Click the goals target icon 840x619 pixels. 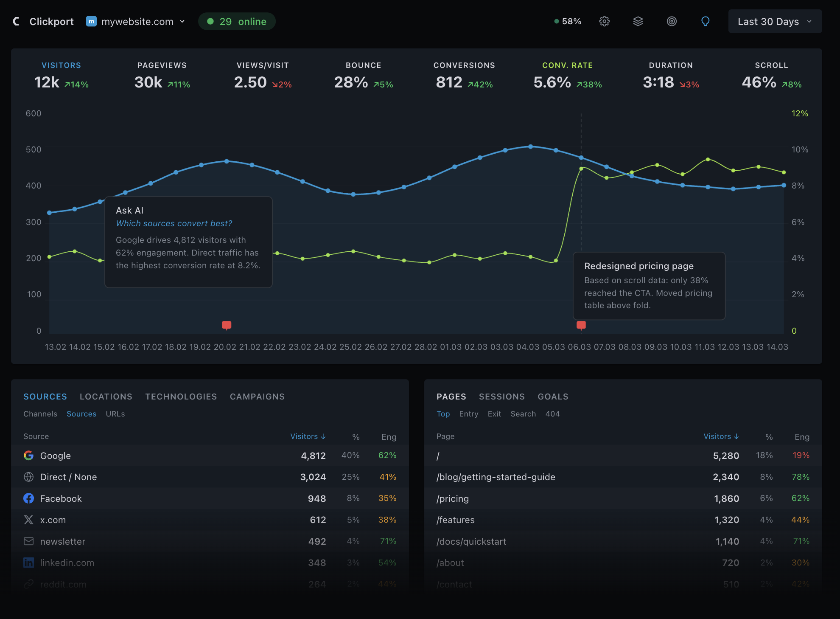(x=672, y=21)
